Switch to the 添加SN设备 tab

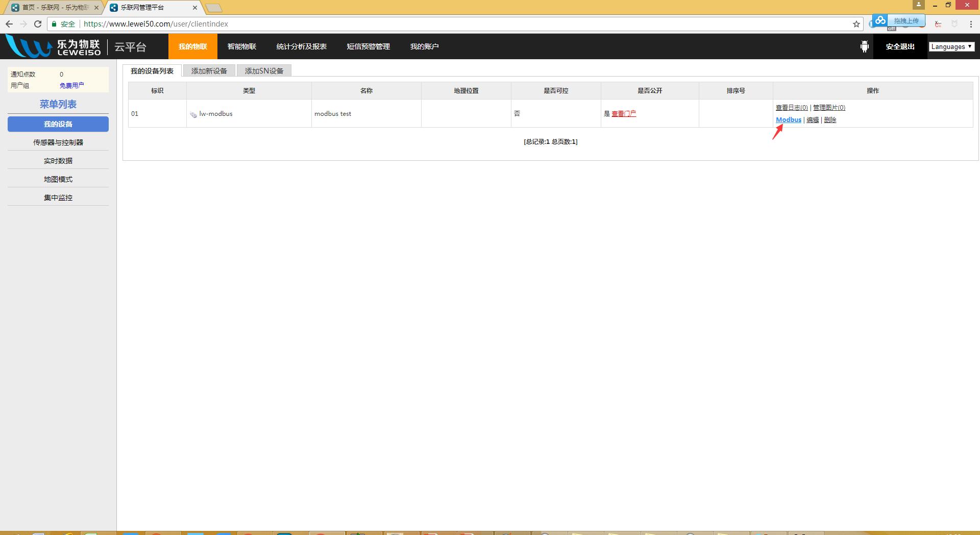[264, 71]
